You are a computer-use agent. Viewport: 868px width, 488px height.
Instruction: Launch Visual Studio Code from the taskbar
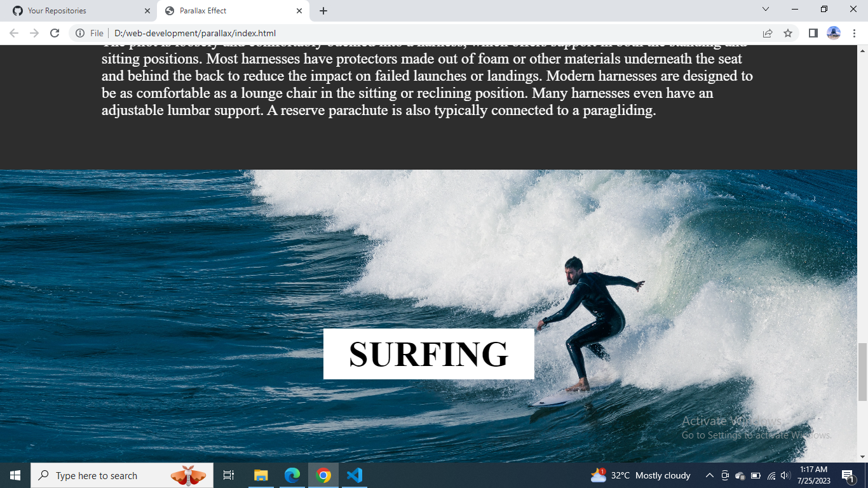(x=355, y=475)
